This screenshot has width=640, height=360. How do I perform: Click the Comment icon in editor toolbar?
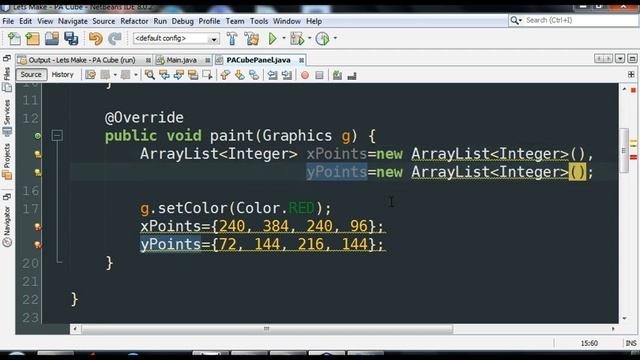(x=337, y=75)
